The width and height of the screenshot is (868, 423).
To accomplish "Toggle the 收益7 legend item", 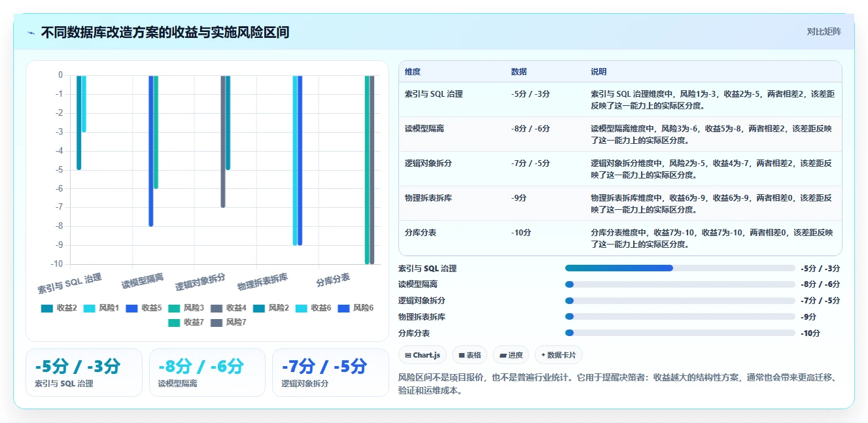I will coord(186,322).
